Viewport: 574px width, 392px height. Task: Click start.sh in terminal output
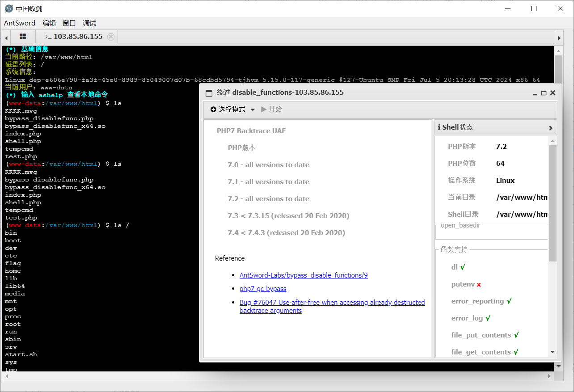click(21, 354)
